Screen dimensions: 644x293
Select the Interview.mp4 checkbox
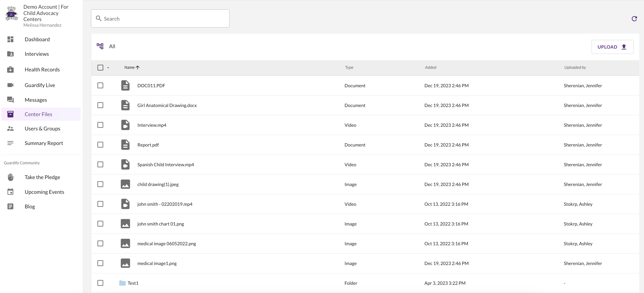[100, 125]
